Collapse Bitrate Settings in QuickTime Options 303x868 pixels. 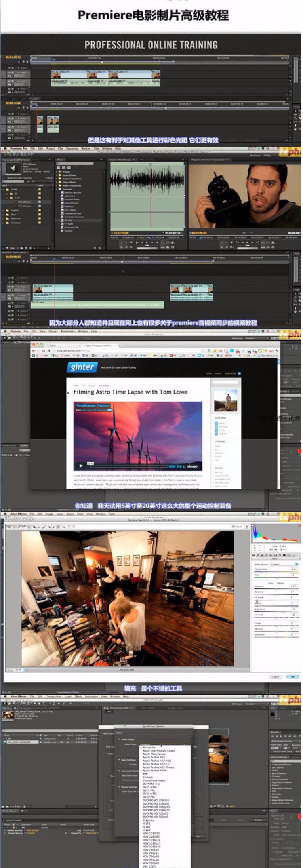tap(119, 787)
